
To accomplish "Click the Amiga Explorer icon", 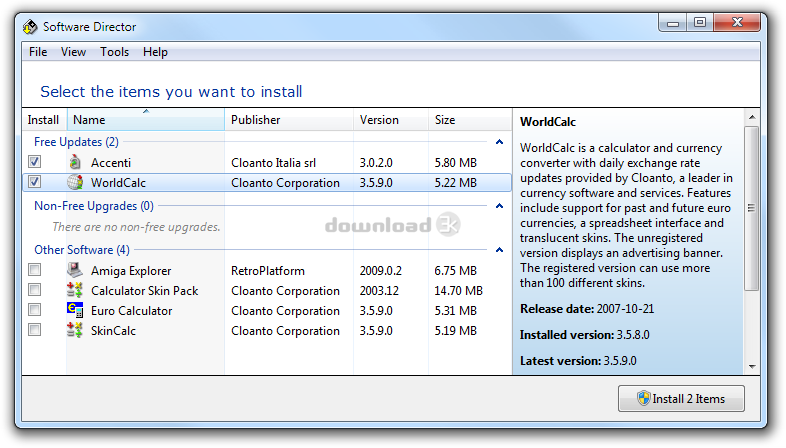I will 75,270.
